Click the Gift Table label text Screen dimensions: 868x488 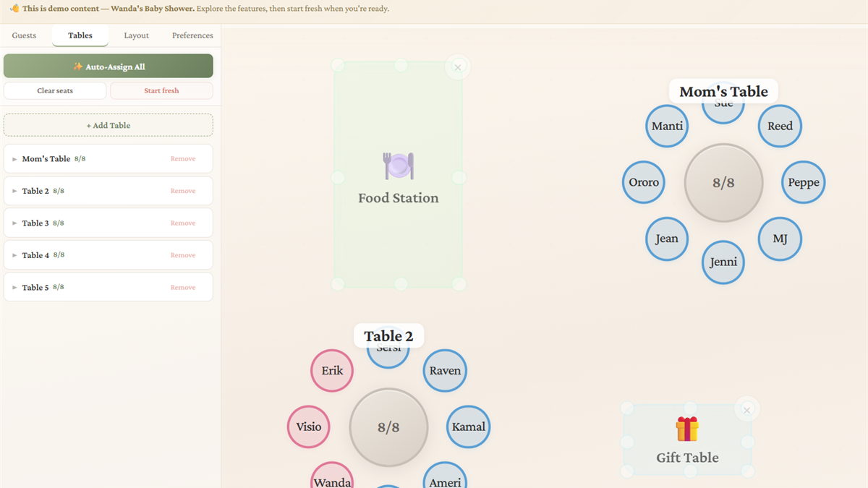click(687, 458)
